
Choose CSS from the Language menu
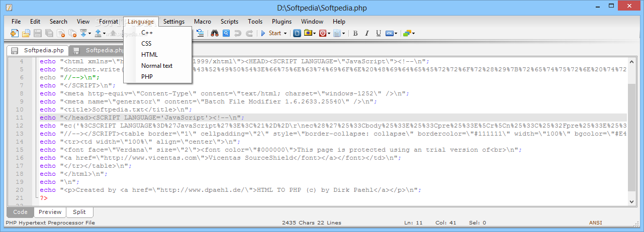(157, 44)
